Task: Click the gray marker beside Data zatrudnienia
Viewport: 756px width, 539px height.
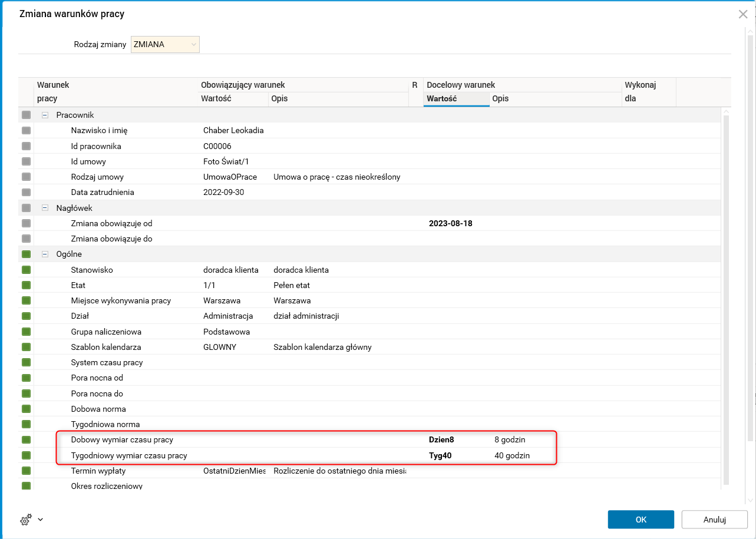Action: [x=26, y=192]
